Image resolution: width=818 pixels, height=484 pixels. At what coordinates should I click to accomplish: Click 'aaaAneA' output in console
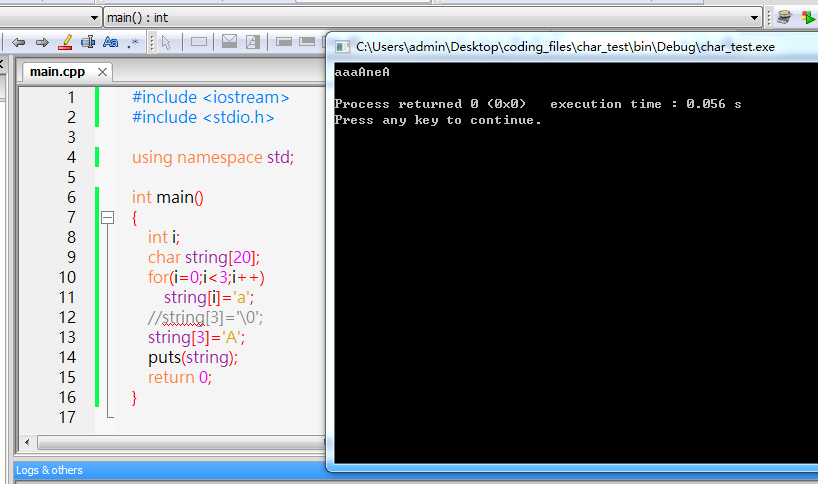point(362,72)
